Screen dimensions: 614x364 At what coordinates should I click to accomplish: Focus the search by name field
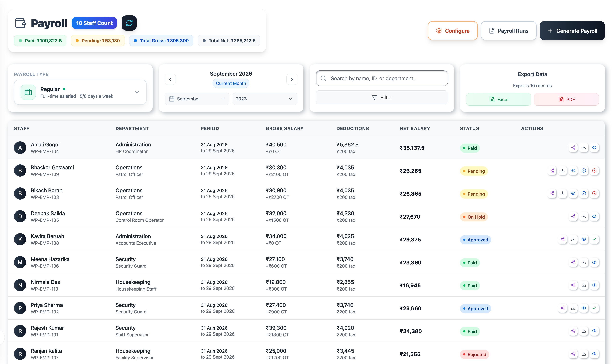click(x=382, y=78)
